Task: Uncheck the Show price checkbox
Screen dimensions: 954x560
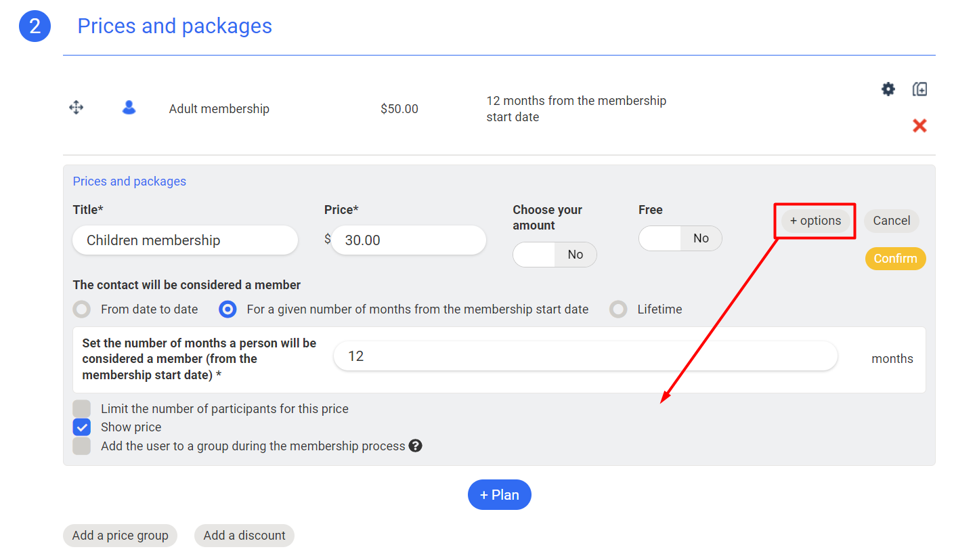Action: (x=82, y=427)
